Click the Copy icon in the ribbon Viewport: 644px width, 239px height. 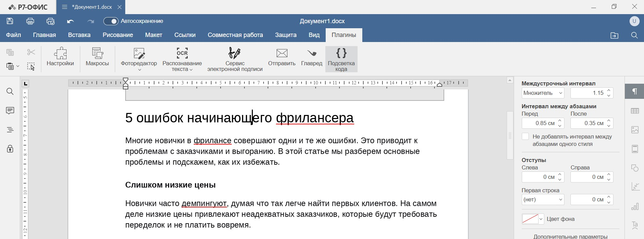click(x=10, y=52)
